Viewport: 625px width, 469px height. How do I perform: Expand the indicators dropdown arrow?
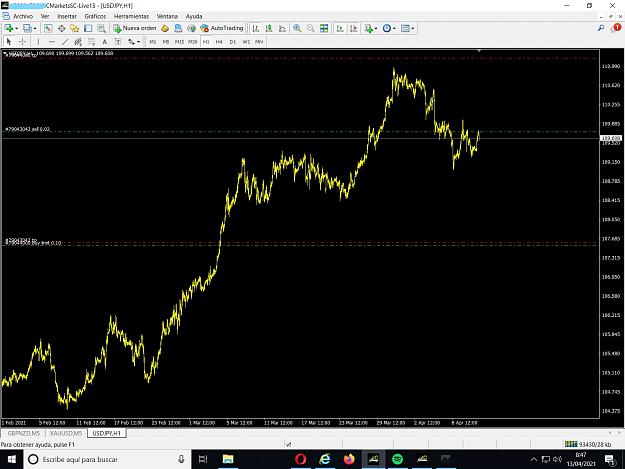[376, 28]
